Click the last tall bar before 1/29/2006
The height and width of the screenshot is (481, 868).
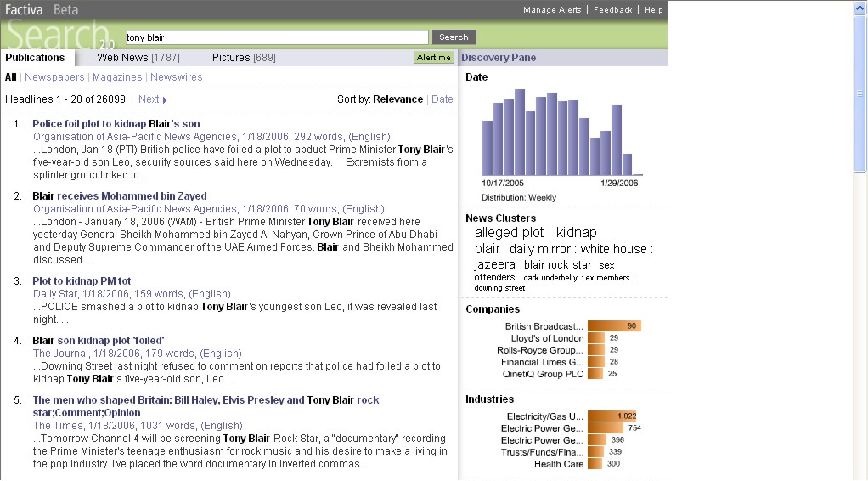tap(616, 140)
